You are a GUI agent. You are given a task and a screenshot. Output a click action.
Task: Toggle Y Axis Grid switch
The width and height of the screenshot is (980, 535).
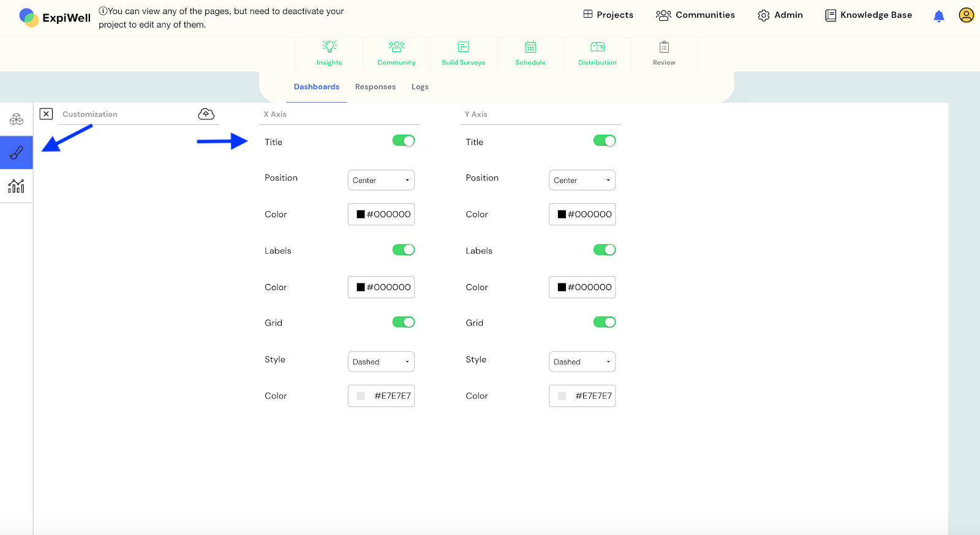(x=605, y=322)
